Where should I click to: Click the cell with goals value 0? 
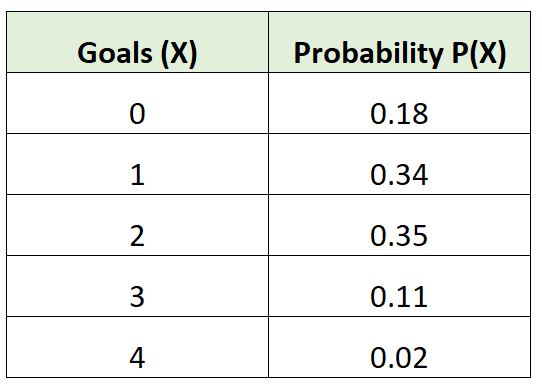(137, 103)
